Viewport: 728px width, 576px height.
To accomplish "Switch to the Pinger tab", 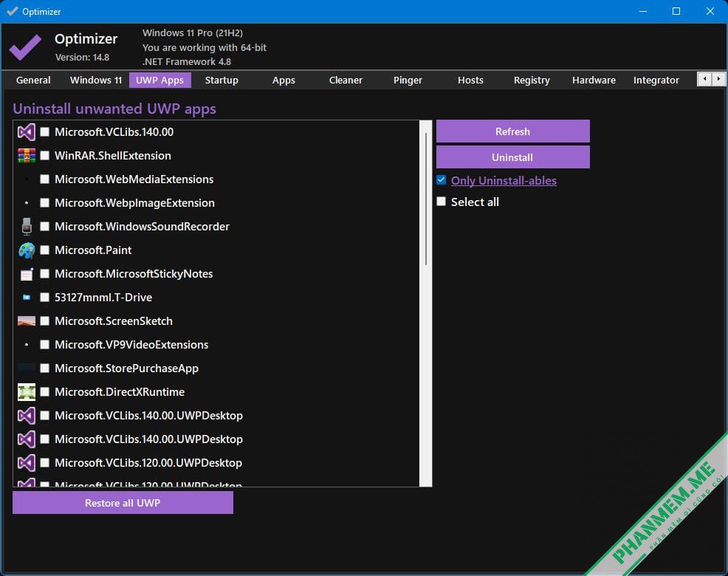I will point(408,80).
